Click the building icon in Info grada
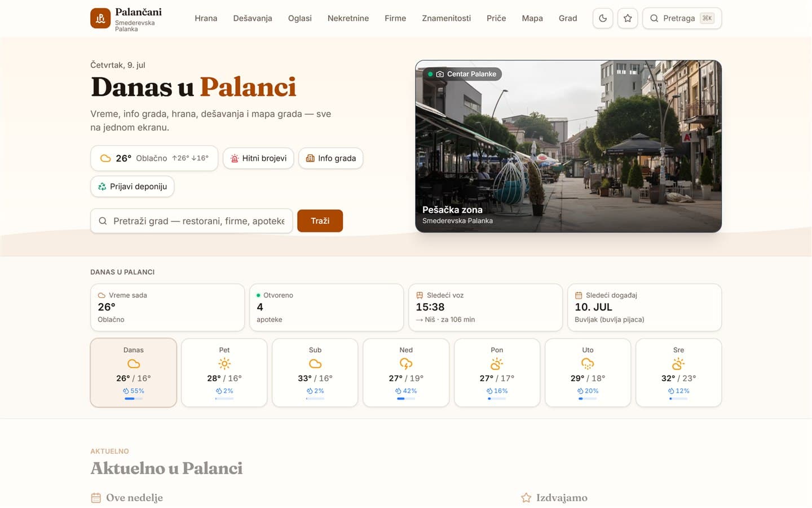 tap(310, 158)
